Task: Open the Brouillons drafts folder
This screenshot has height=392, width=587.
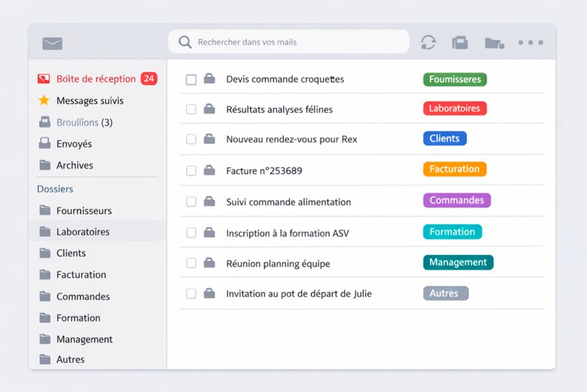Action: [77, 123]
